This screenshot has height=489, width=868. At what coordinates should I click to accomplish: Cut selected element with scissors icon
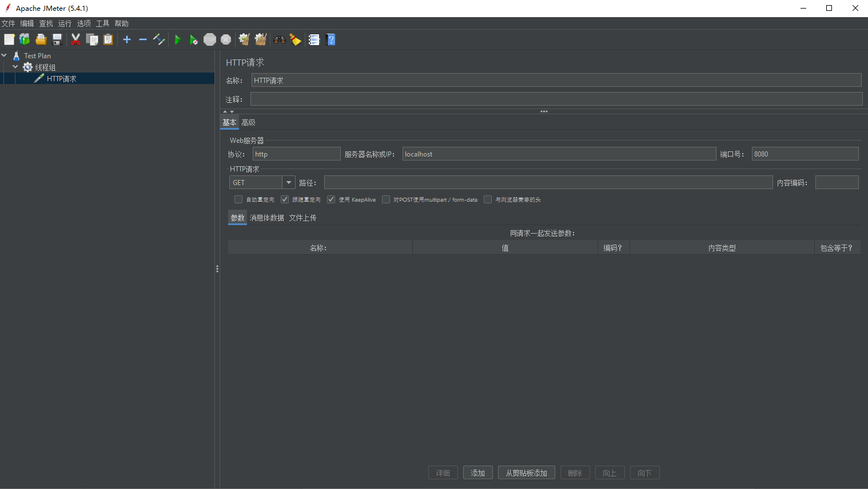pos(75,39)
